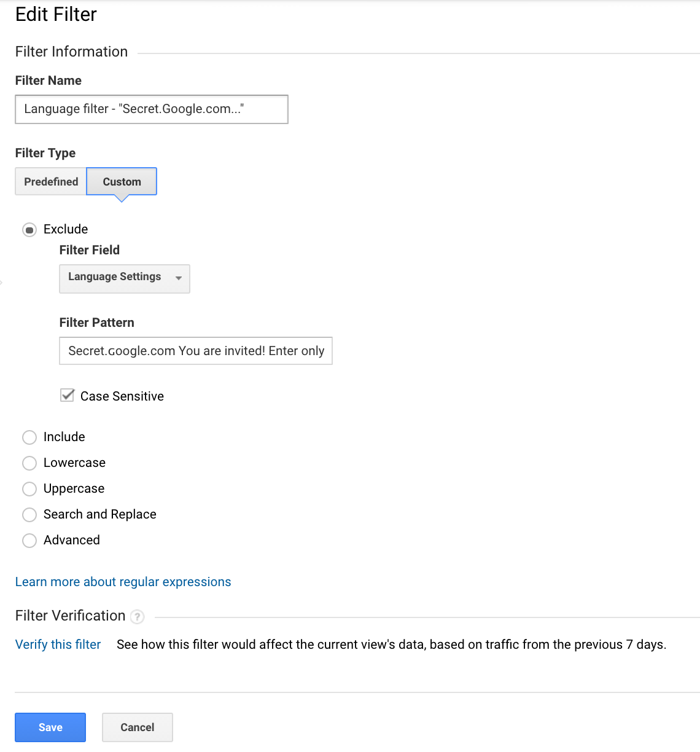
Task: Click the Exclude label text
Action: click(66, 229)
